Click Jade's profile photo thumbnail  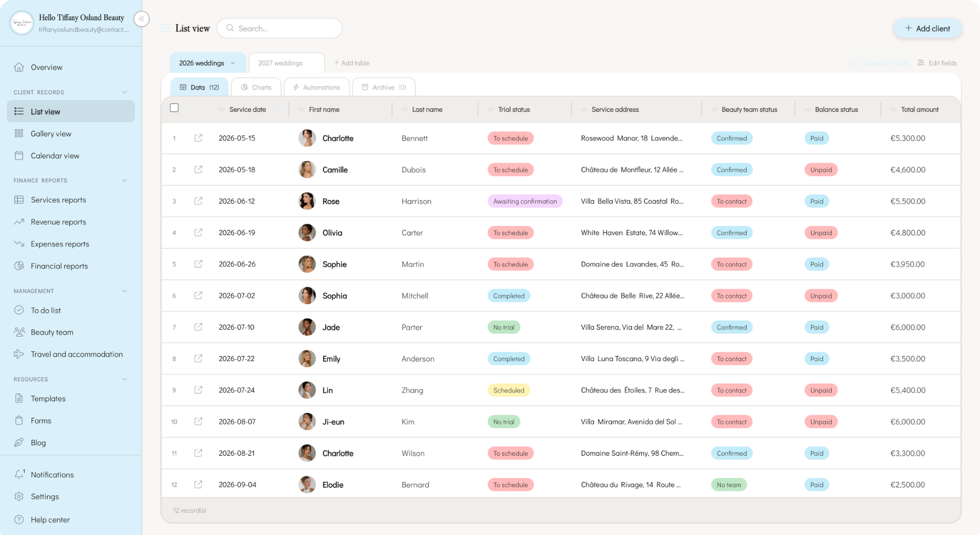(x=307, y=327)
